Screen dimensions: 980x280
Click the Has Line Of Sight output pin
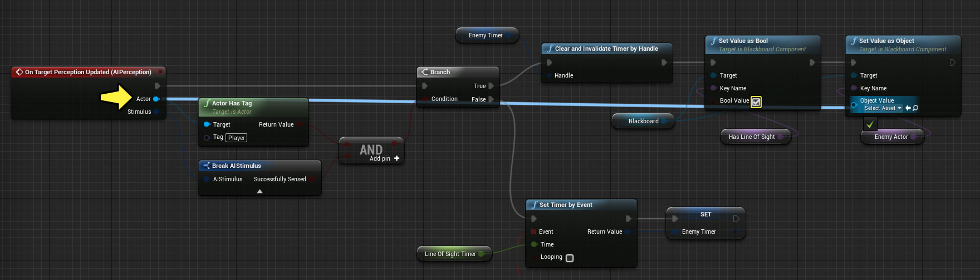point(780,137)
